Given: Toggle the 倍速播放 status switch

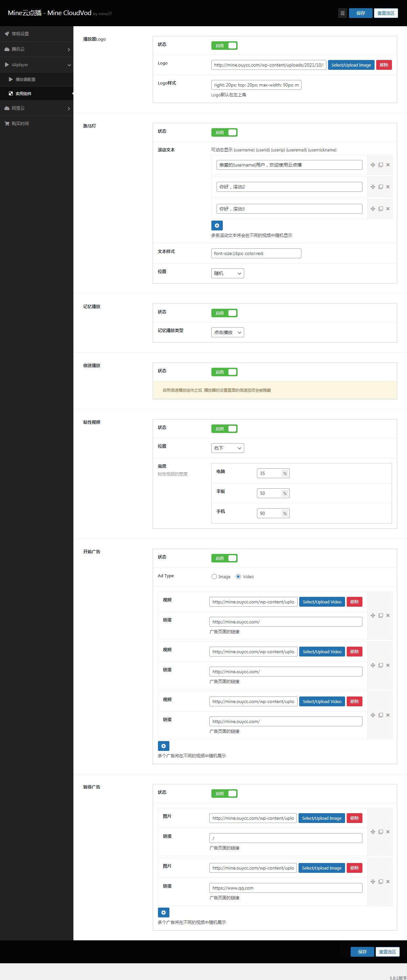Looking at the screenshot, I should (x=224, y=372).
